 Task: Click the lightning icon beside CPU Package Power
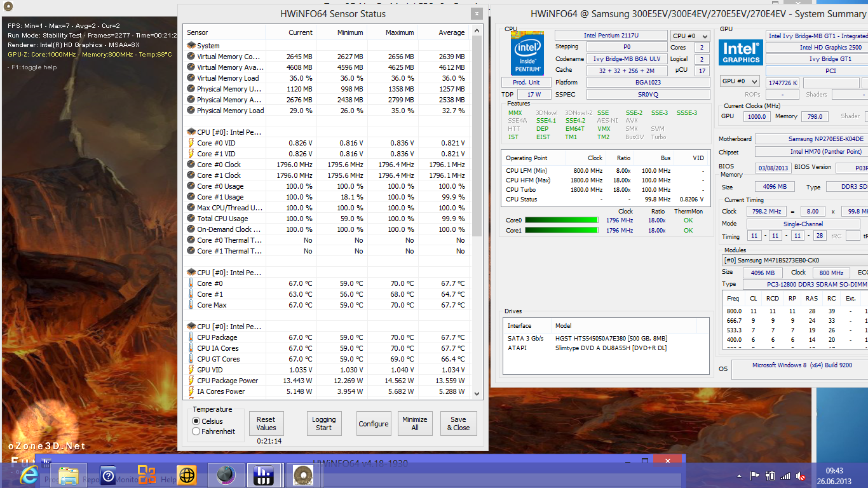point(191,381)
